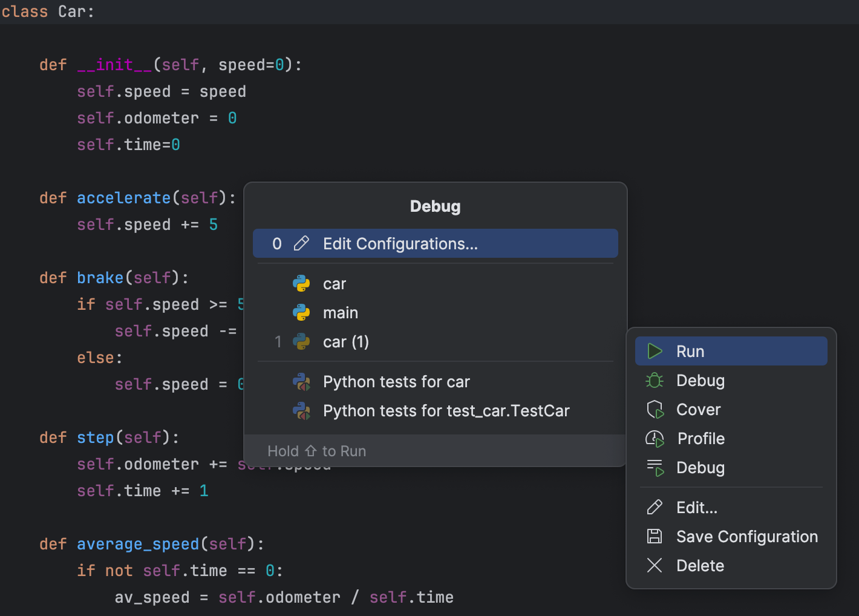Run Python tests for test_car.TestCar
Screen dimensions: 859x616
click(x=446, y=410)
